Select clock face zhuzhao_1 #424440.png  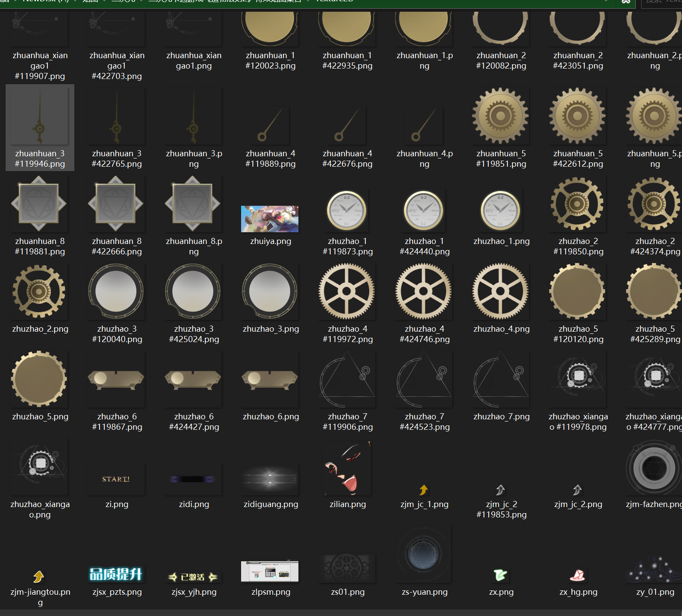tap(424, 211)
